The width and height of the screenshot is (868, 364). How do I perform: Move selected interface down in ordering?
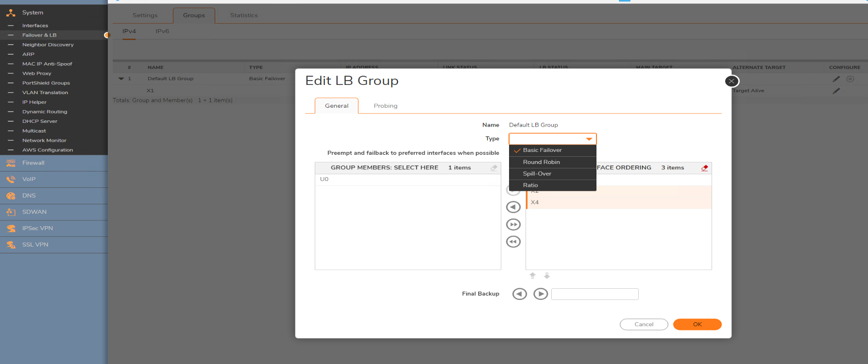point(547,276)
